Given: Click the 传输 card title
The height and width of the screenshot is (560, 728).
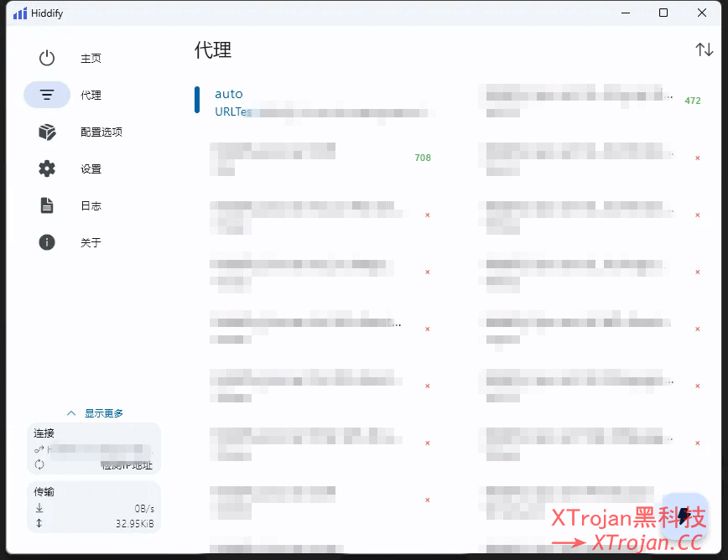Looking at the screenshot, I should [x=44, y=492].
